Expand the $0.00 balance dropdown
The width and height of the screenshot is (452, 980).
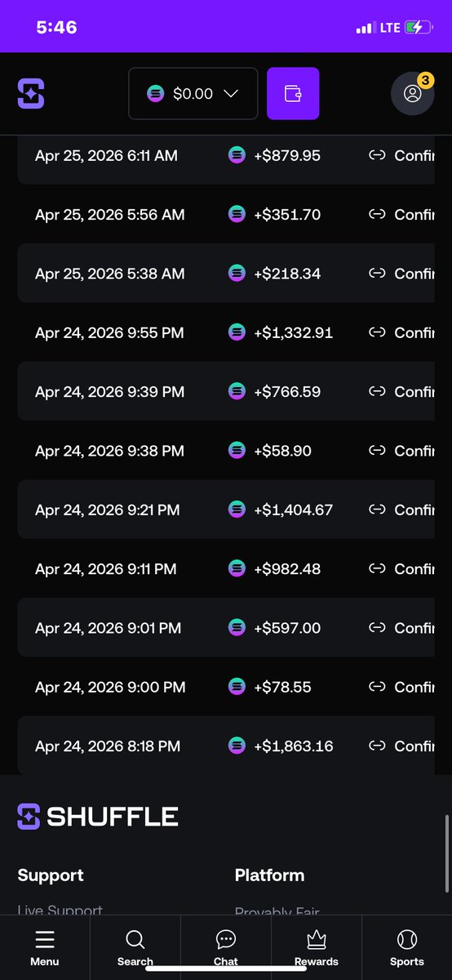(x=193, y=94)
